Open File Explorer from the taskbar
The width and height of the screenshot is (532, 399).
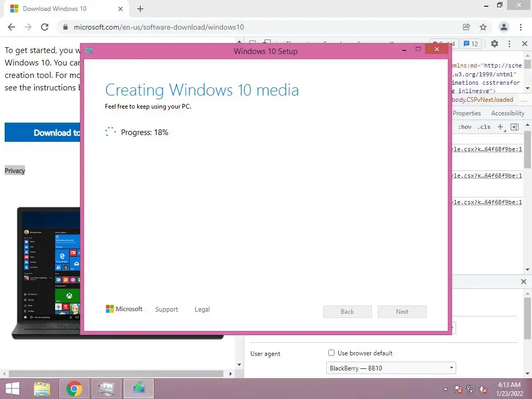42,389
